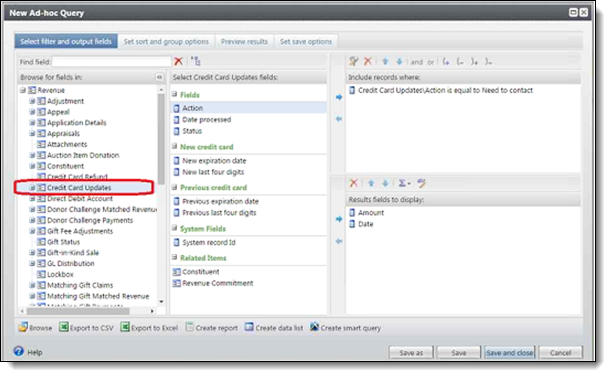Viewport: 611px width, 377px height.
Task: Remove a close parenthesis with ')-' button
Action: click(x=488, y=62)
